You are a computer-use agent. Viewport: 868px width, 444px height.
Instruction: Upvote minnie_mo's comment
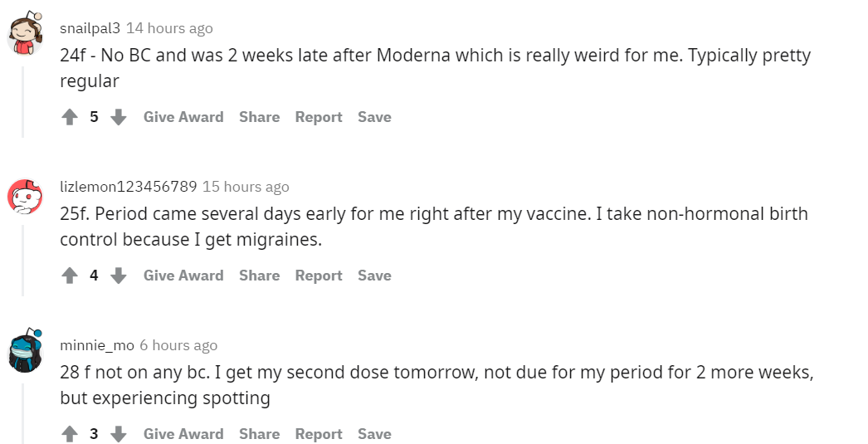[x=70, y=434]
